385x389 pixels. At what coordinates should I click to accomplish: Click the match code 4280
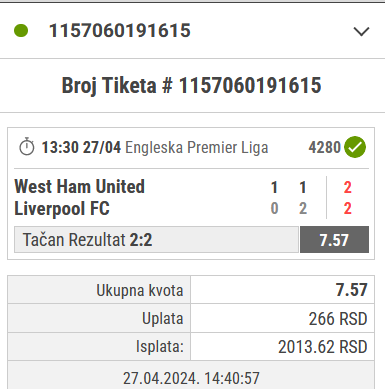click(x=324, y=147)
